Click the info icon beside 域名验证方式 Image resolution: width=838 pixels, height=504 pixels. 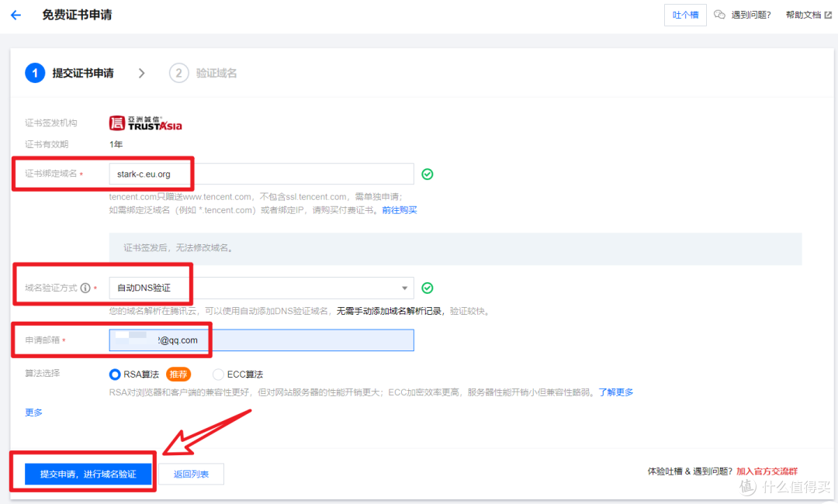tap(85, 288)
